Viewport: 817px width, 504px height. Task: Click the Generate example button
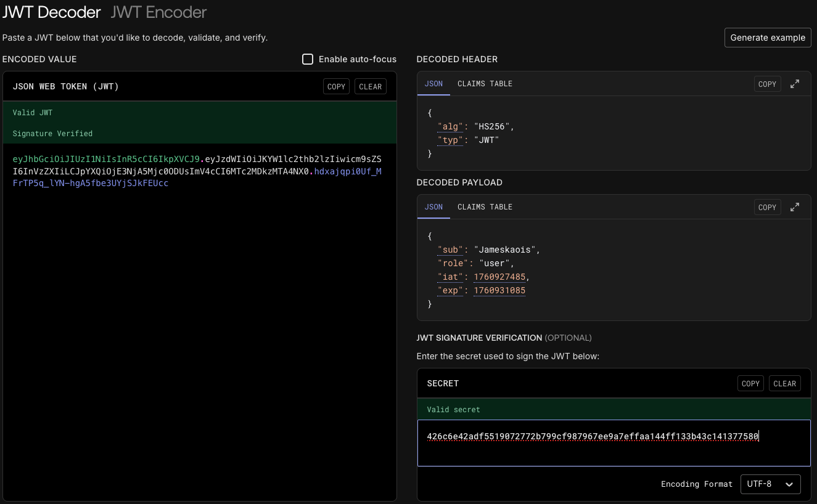[x=767, y=38]
